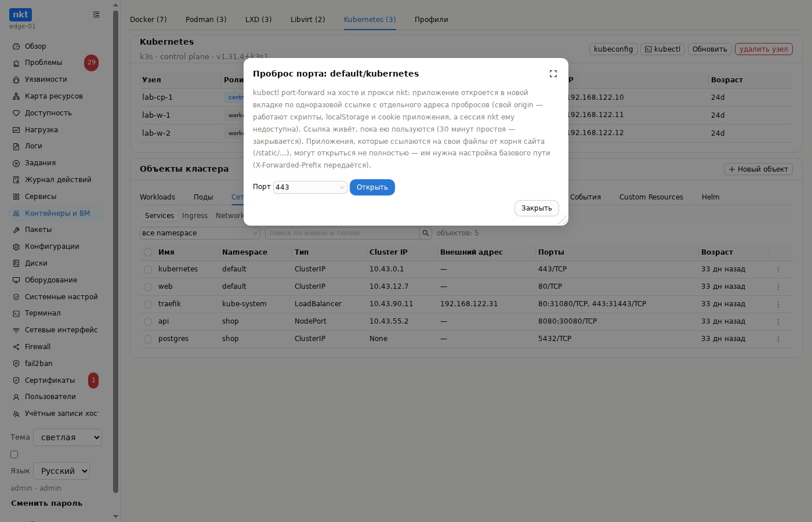
Task: Open Firewall icon in sidebar
Action: point(16,347)
